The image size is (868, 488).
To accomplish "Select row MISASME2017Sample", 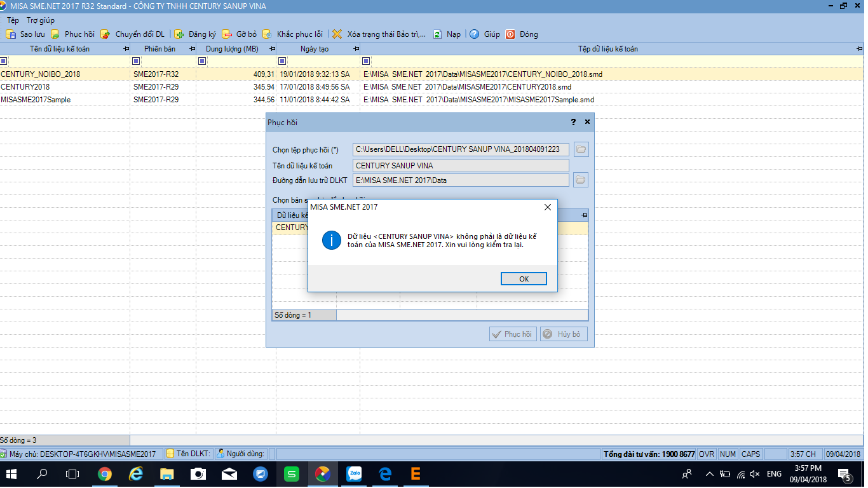I will [431, 100].
